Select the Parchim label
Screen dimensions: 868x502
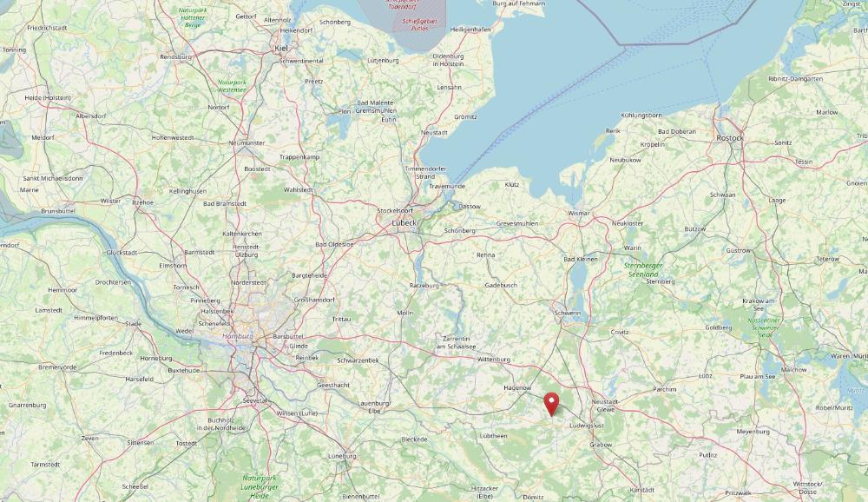click(x=664, y=389)
